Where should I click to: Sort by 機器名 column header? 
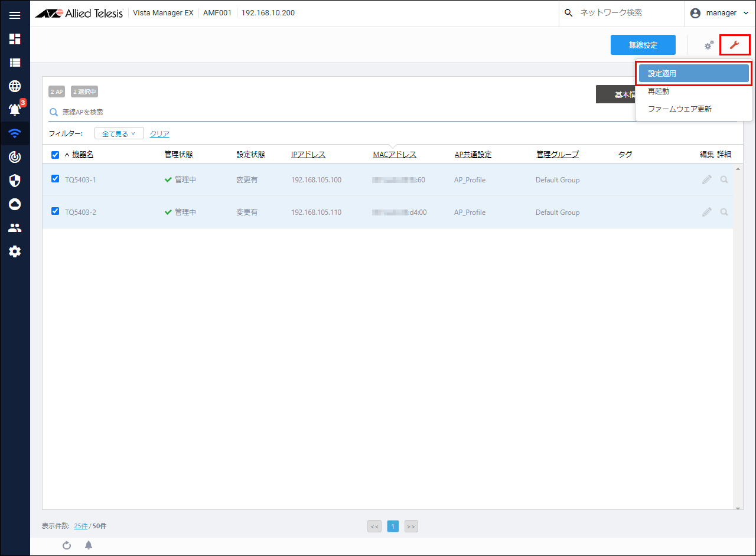coord(83,155)
